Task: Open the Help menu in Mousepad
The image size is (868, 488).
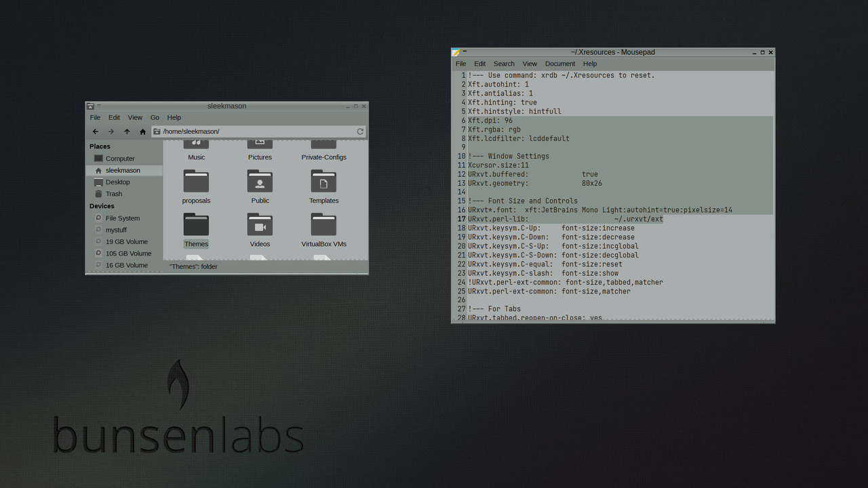Action: (x=590, y=64)
